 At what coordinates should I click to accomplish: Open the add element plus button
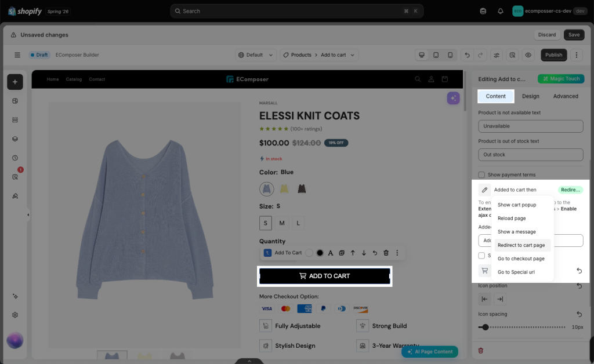coord(15,82)
